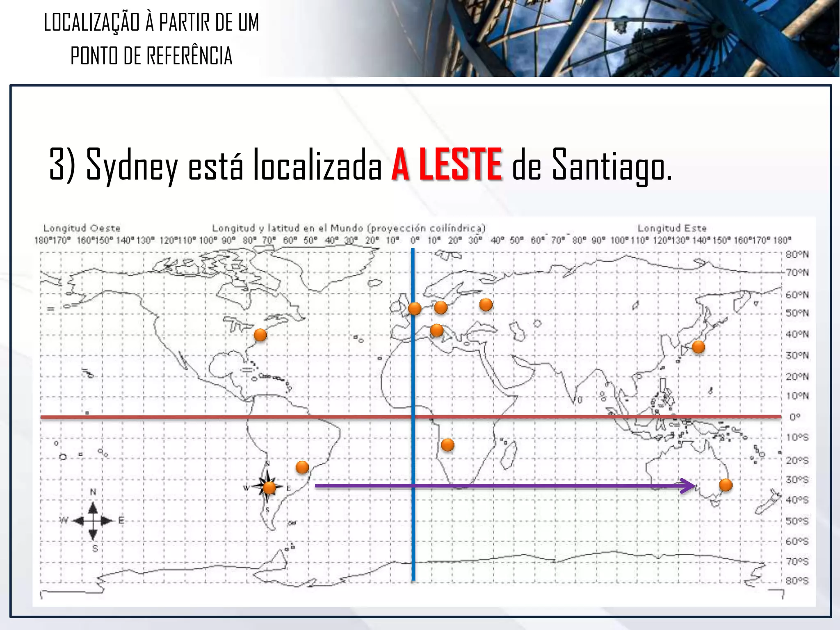Select the orange dot over England on the meridian
This screenshot has width=840, height=630.
pos(415,309)
